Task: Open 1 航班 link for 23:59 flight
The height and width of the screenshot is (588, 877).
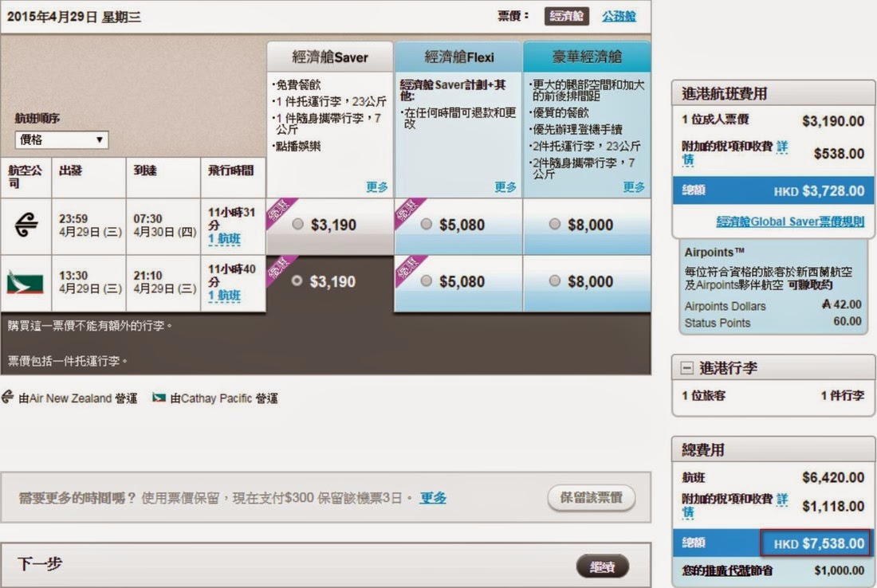Action: pos(224,238)
